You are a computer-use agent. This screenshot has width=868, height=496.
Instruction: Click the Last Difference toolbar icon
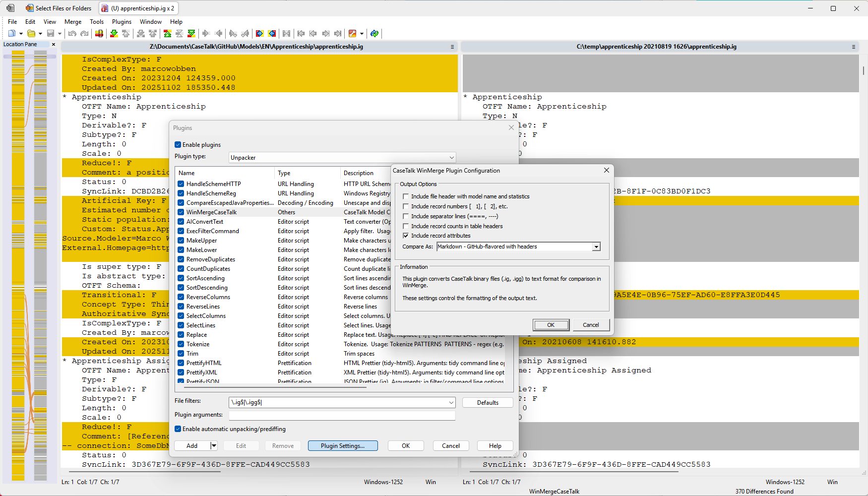pyautogui.click(x=191, y=34)
